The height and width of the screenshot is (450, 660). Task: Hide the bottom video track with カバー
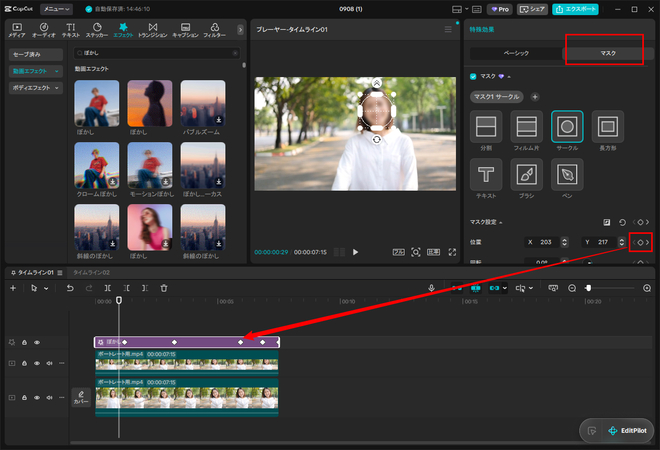tap(37, 397)
